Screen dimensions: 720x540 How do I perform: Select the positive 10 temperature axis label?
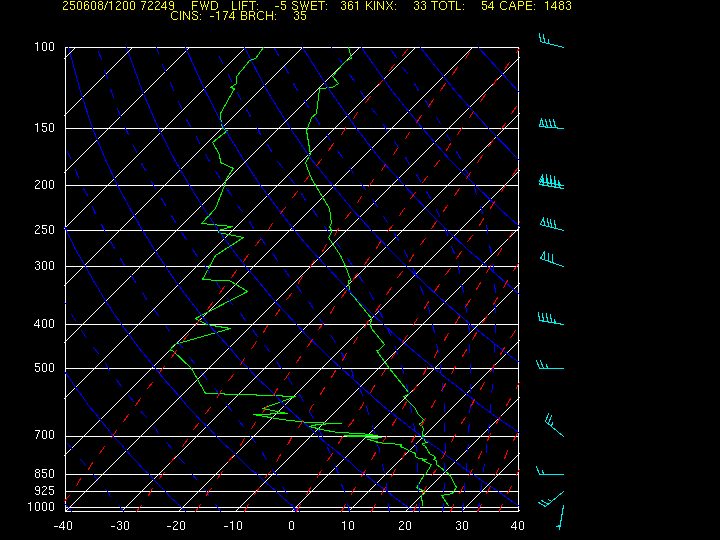click(x=348, y=526)
